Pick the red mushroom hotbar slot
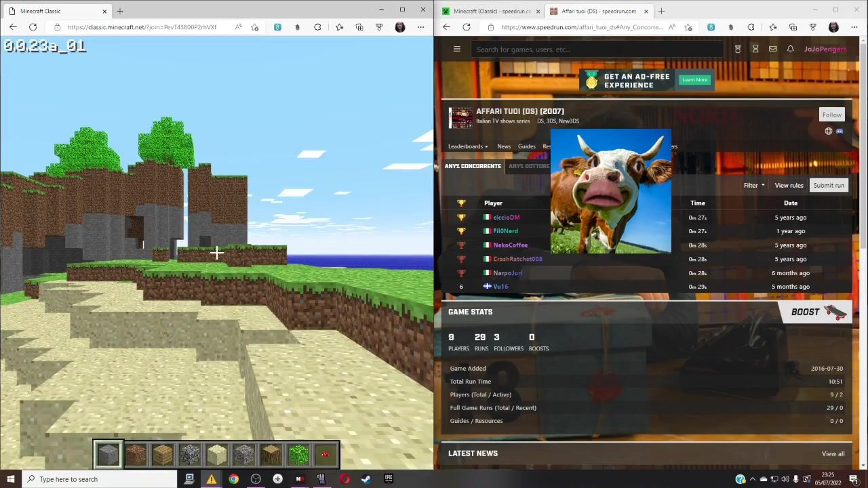 325,455
